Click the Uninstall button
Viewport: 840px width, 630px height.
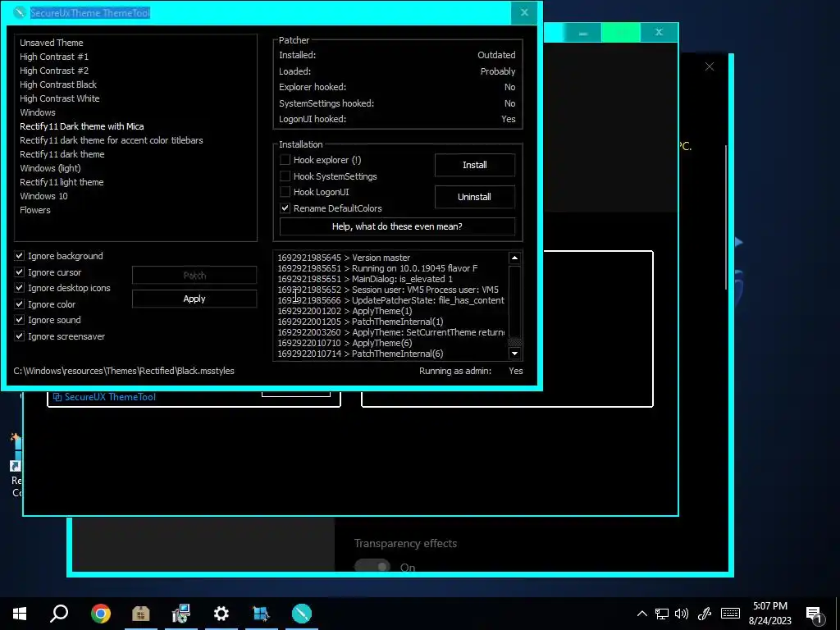click(x=475, y=197)
